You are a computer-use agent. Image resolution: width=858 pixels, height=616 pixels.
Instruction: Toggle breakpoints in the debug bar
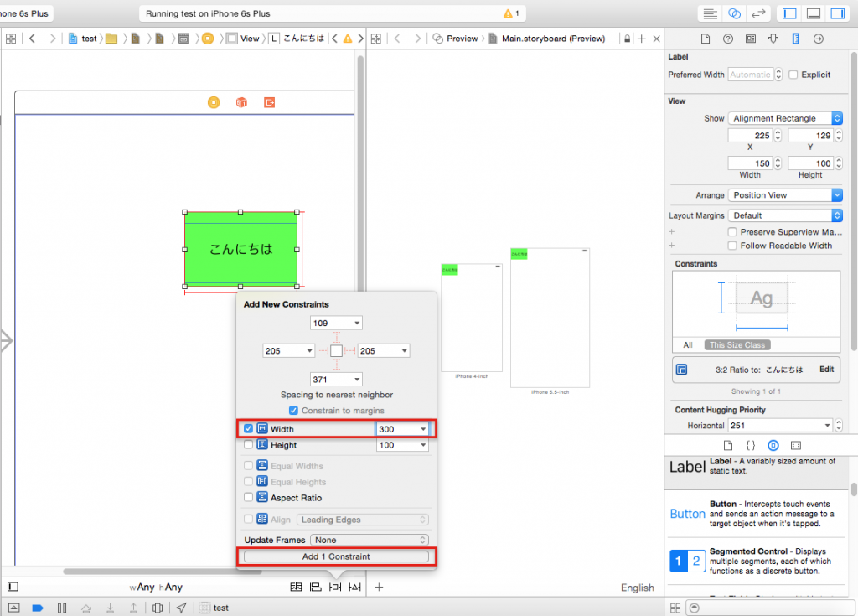pos(37,608)
